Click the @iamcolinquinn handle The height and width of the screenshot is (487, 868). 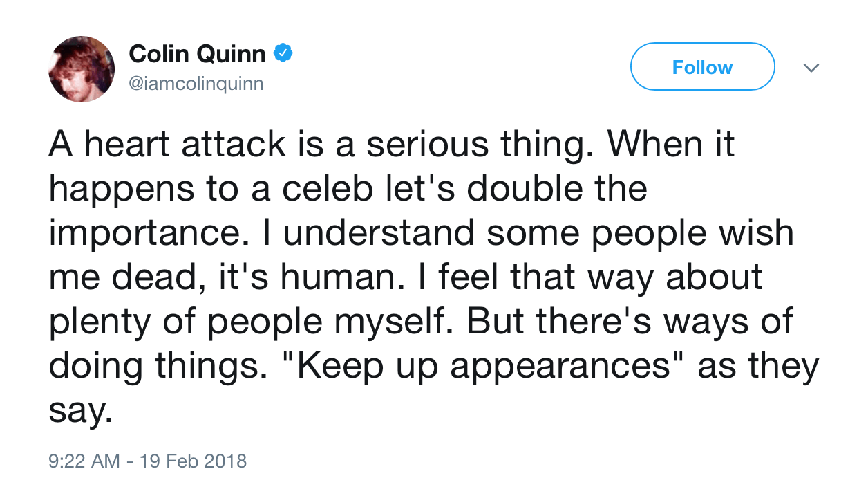pos(196,84)
